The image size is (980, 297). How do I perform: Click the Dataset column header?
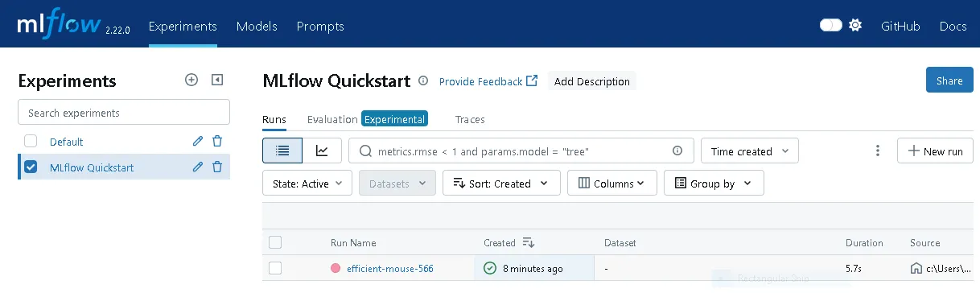(x=620, y=242)
